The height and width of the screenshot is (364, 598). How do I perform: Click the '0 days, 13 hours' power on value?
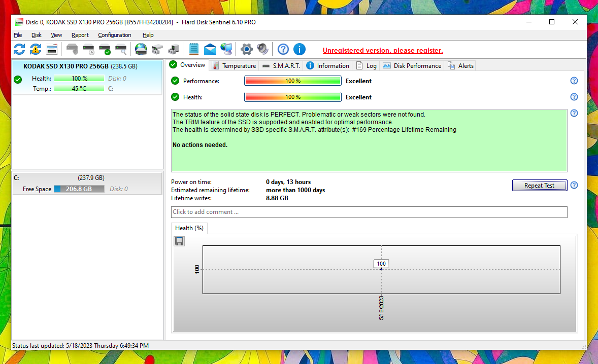pos(288,182)
